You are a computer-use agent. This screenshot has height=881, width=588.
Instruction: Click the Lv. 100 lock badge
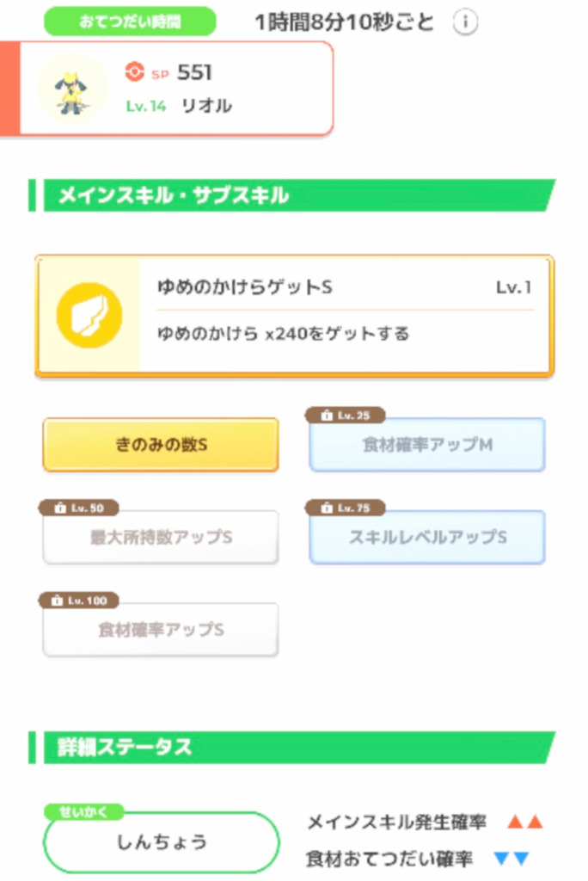[x=78, y=601]
